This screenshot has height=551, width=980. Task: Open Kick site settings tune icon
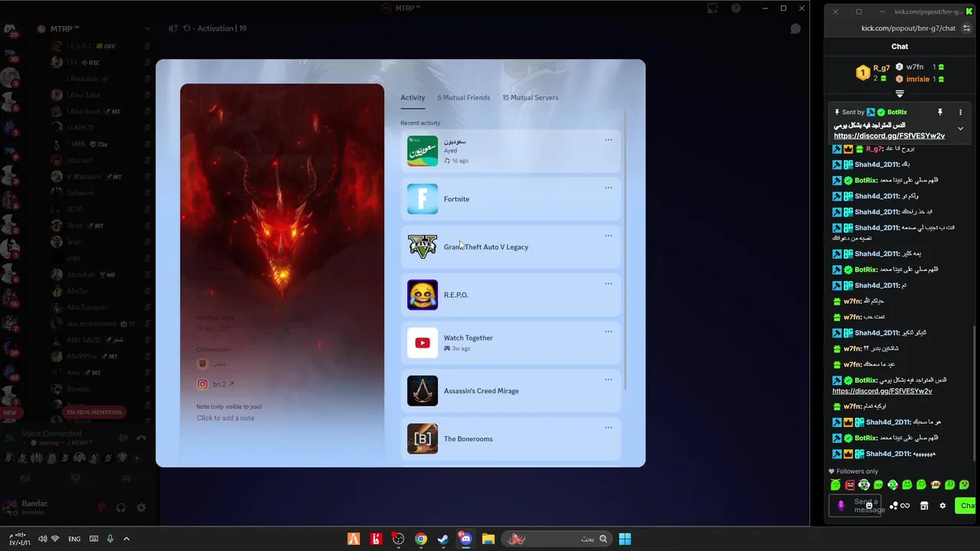(x=967, y=28)
